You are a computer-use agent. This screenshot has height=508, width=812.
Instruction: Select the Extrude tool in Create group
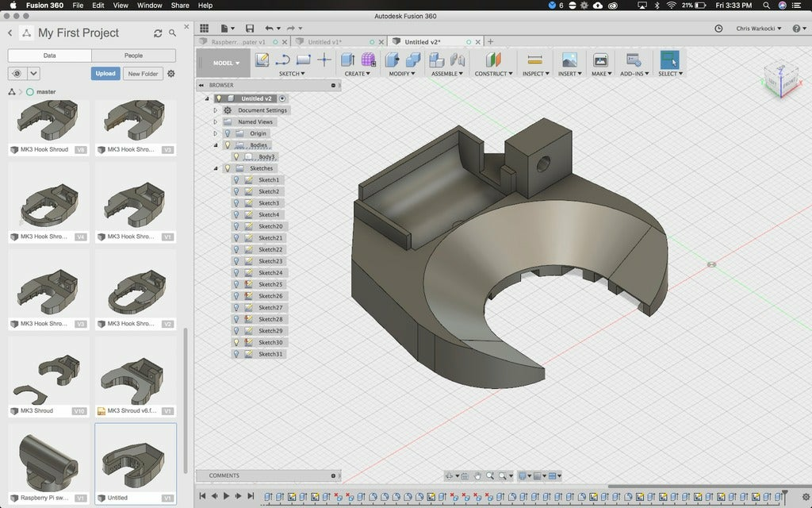347,60
